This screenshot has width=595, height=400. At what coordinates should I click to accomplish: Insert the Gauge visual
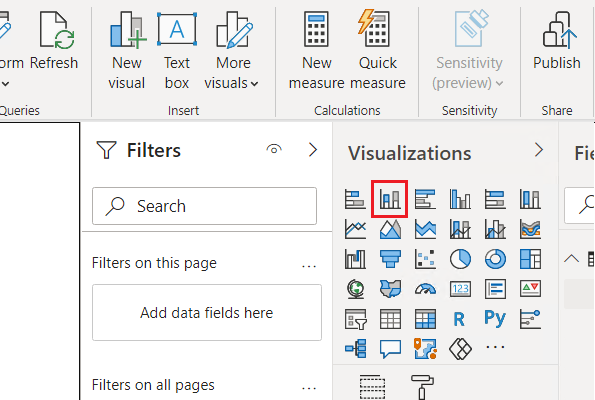tap(425, 289)
